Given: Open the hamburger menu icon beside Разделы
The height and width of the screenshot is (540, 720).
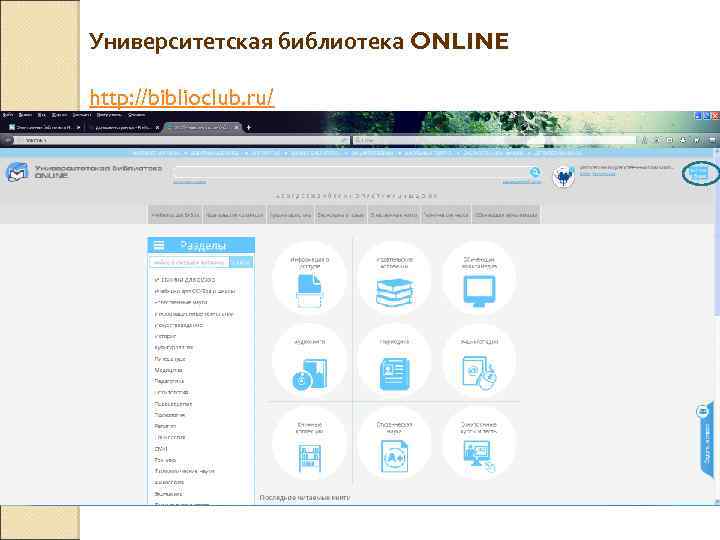Looking at the screenshot, I should point(159,245).
